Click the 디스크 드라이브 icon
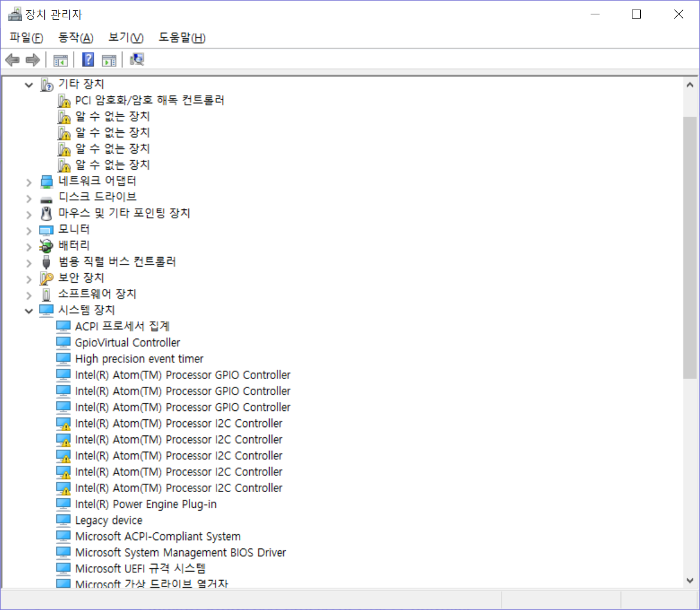The image size is (700, 610). click(47, 199)
